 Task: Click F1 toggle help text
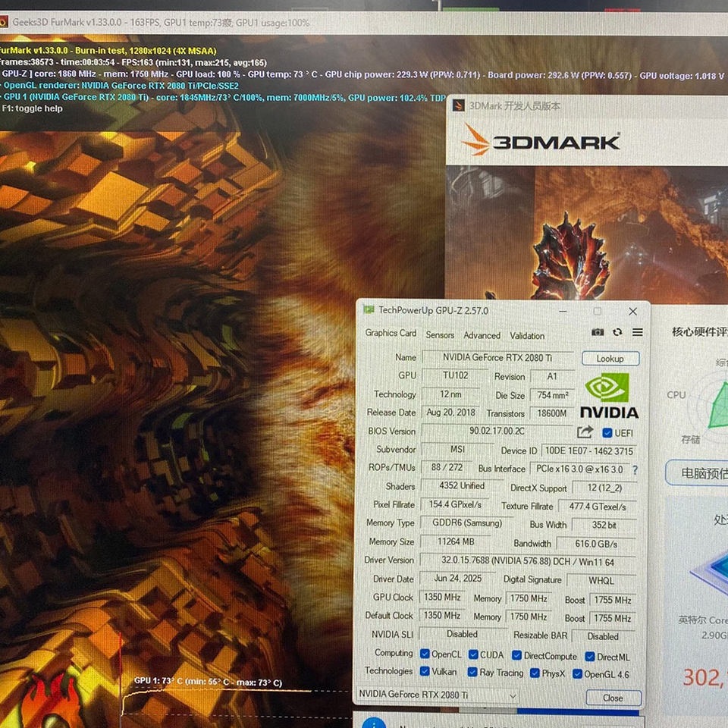(32, 108)
